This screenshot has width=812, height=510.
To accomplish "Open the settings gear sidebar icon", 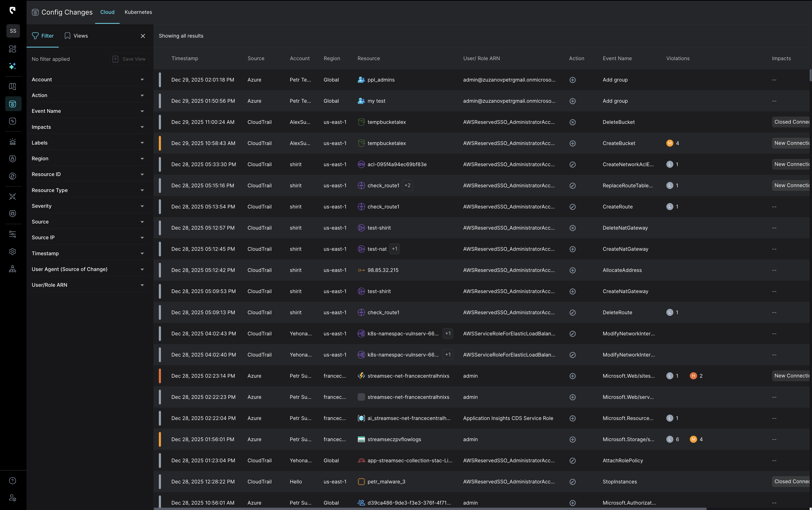I will click(x=12, y=252).
